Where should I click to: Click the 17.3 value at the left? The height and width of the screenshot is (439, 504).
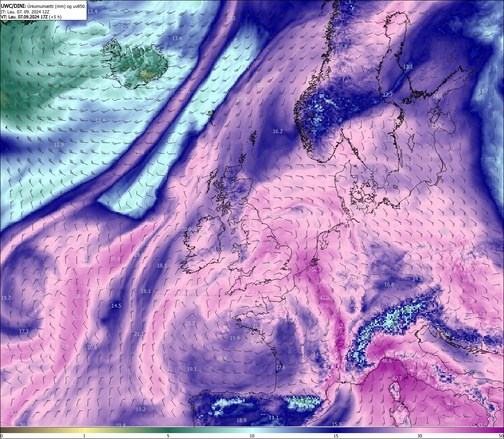pos(24,331)
